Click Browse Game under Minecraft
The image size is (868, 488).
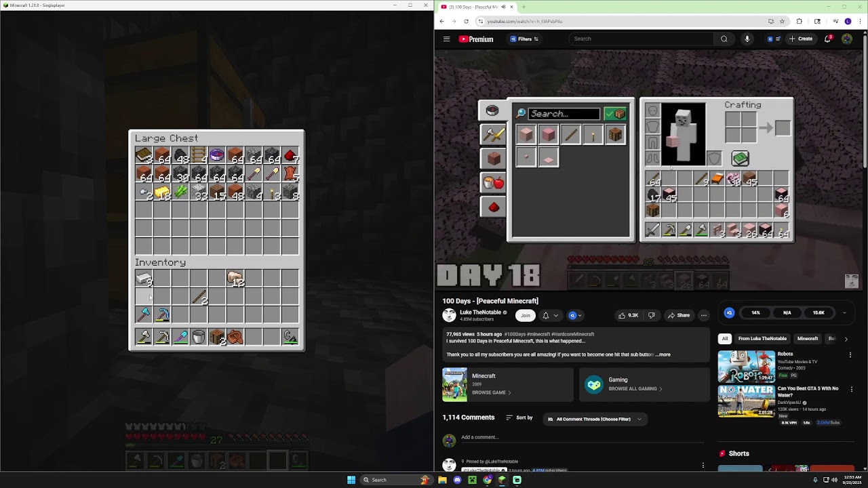pos(491,392)
